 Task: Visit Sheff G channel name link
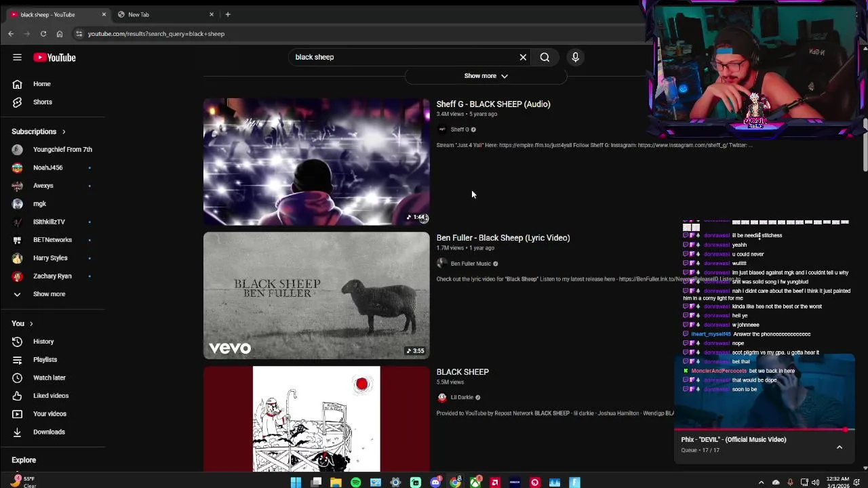coord(460,129)
